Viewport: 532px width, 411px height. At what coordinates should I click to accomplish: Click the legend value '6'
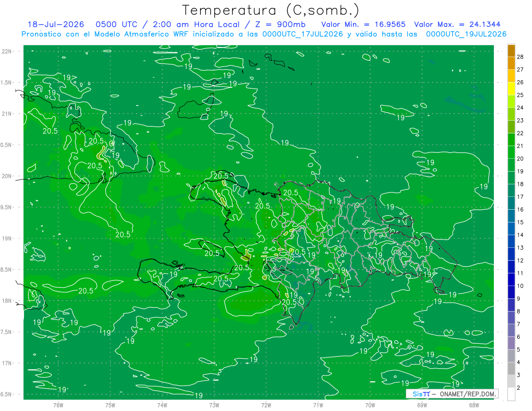(519, 337)
